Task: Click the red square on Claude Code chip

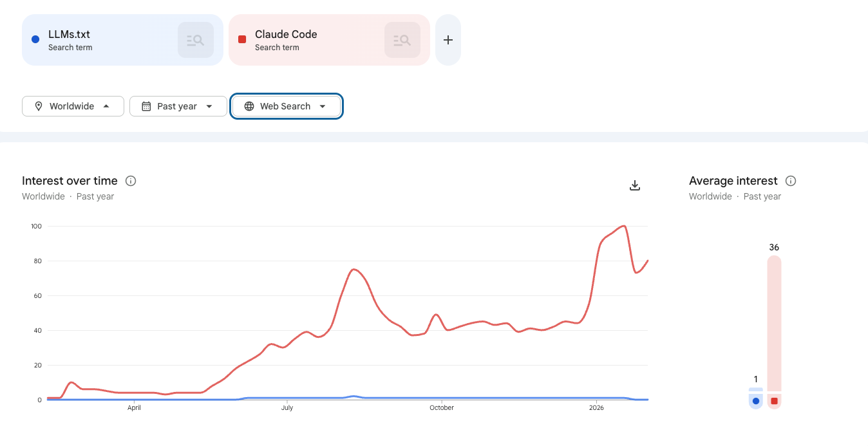Action: 242,40
